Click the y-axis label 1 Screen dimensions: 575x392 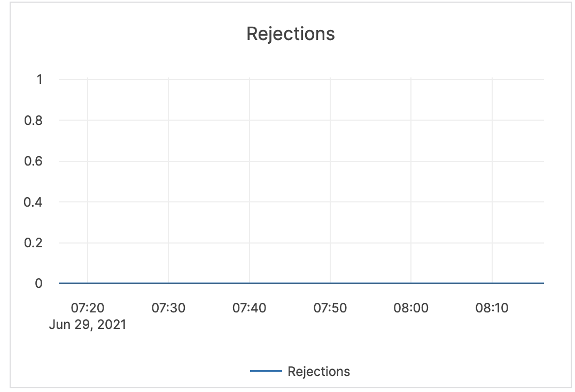tap(39, 80)
